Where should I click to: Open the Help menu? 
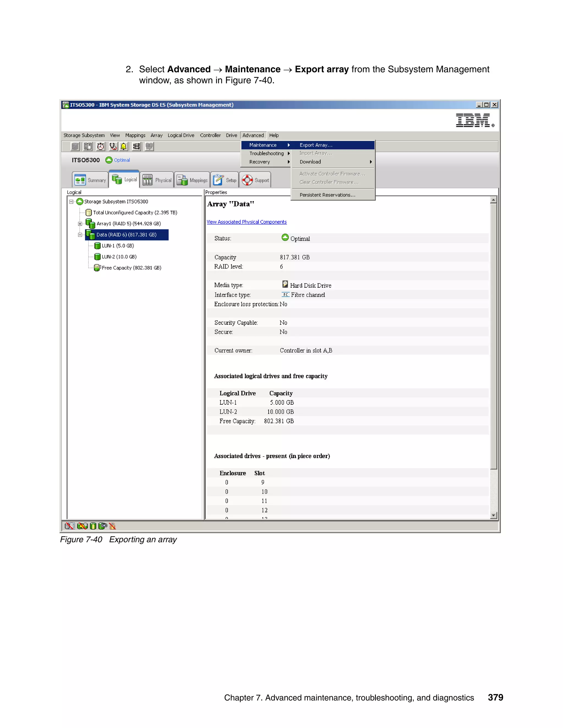(274, 135)
